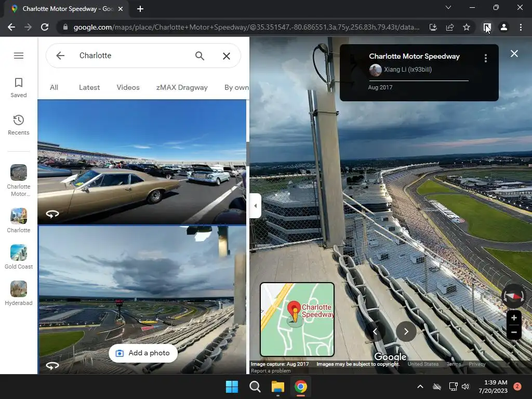Click the search magnifier icon
This screenshot has width=532, height=399.
point(200,56)
